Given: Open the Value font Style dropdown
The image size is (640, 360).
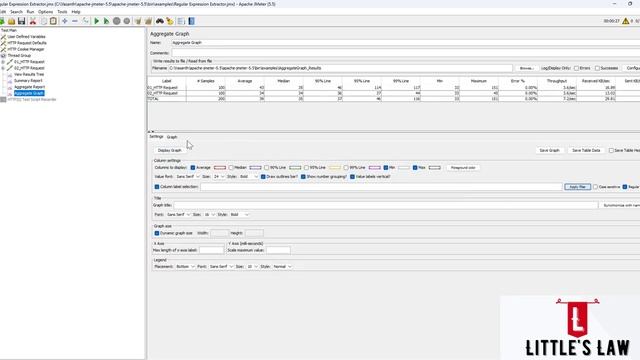Looking at the screenshot, I should pos(249,177).
